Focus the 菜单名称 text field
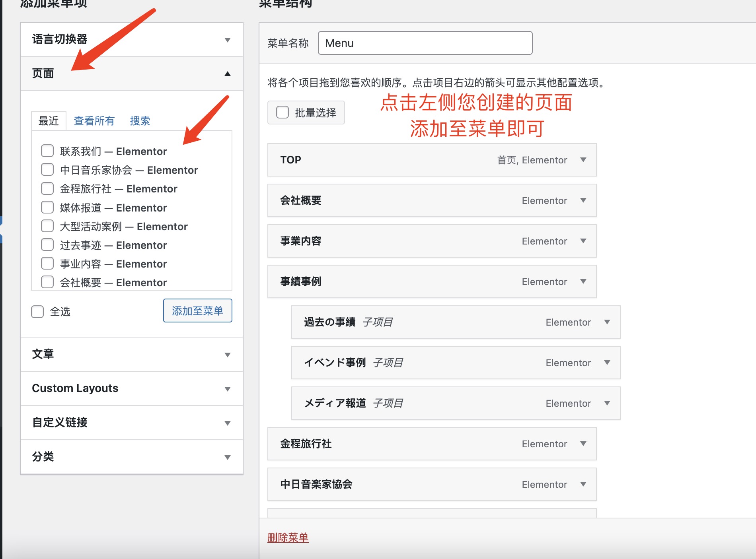 click(x=425, y=43)
